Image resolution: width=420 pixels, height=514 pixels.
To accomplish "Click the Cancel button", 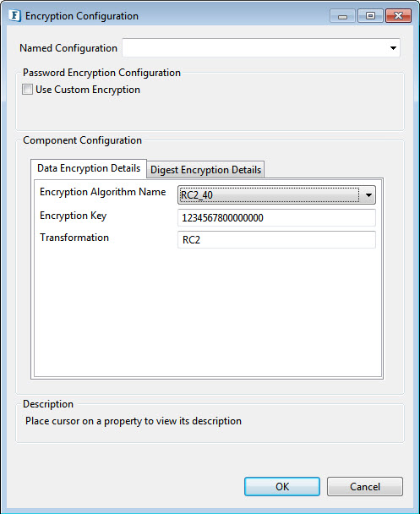I will click(364, 486).
